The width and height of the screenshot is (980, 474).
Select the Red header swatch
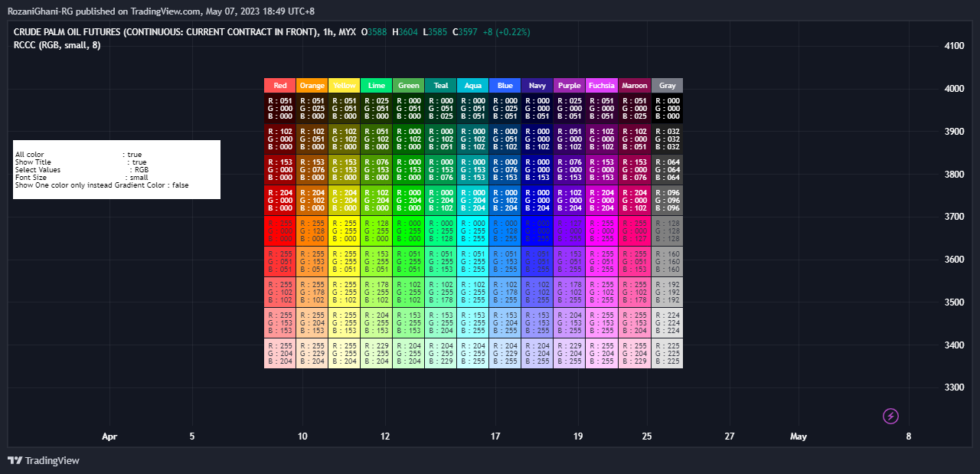click(280, 86)
